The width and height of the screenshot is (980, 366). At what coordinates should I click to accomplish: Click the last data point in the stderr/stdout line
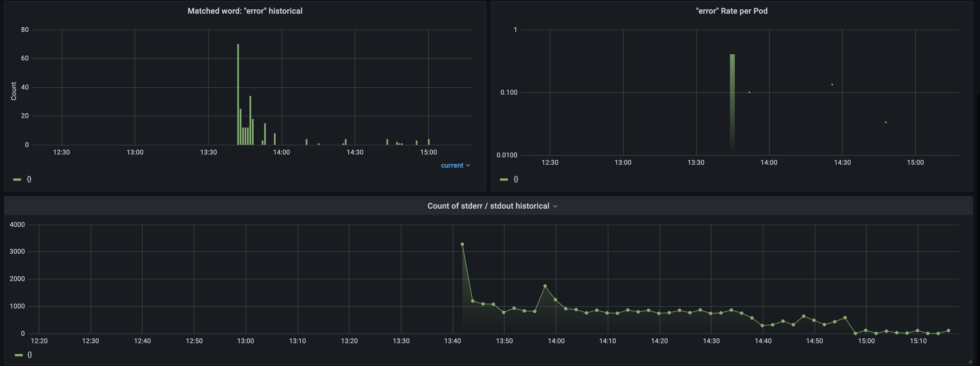pos(948,331)
